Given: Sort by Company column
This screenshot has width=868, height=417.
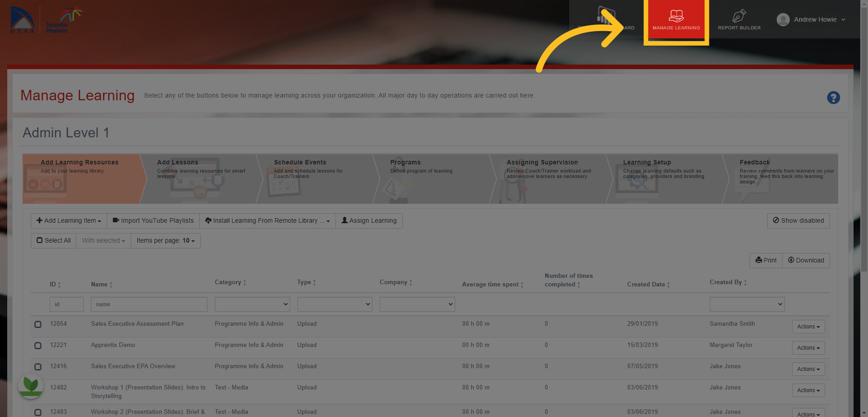Looking at the screenshot, I should (410, 282).
